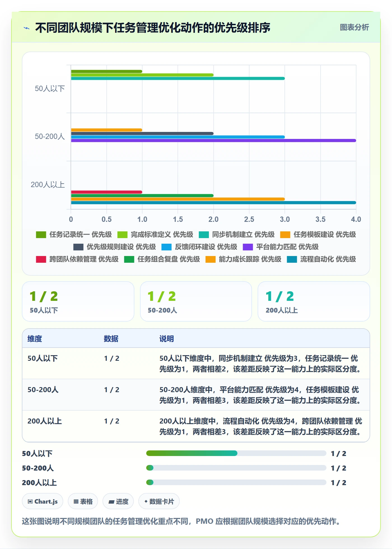
Task: Click the red bar in the 200人以上 group
Action: [x=107, y=192]
